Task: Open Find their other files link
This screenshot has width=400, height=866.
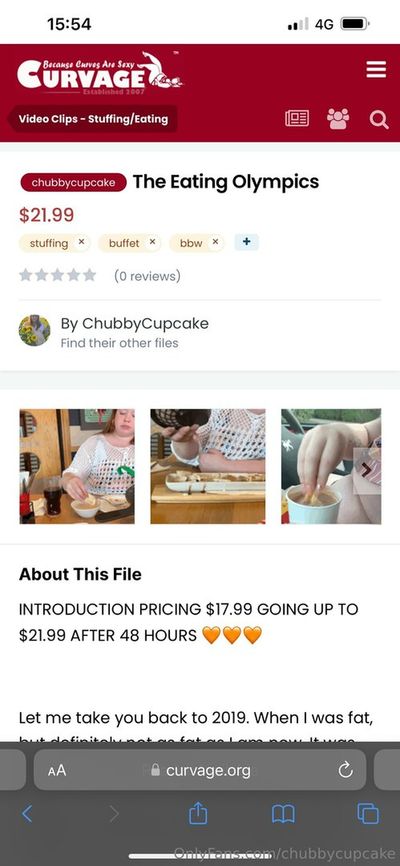Action: click(119, 343)
